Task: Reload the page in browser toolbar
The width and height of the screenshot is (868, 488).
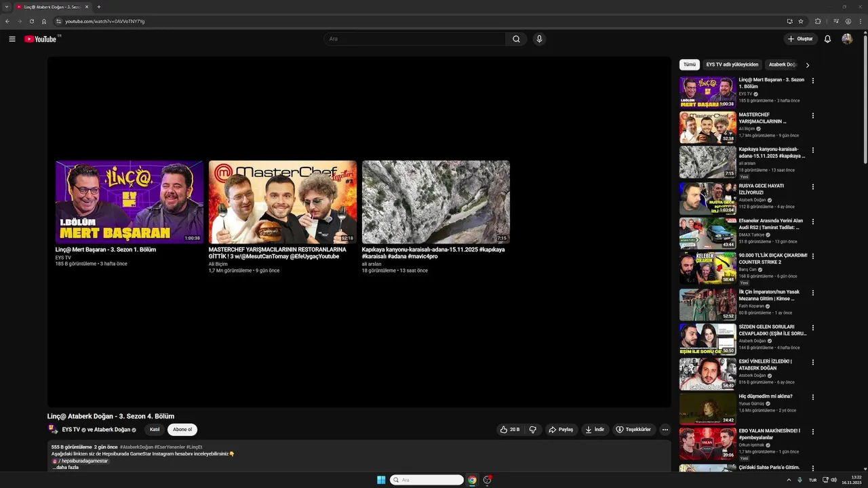Action: point(31,21)
